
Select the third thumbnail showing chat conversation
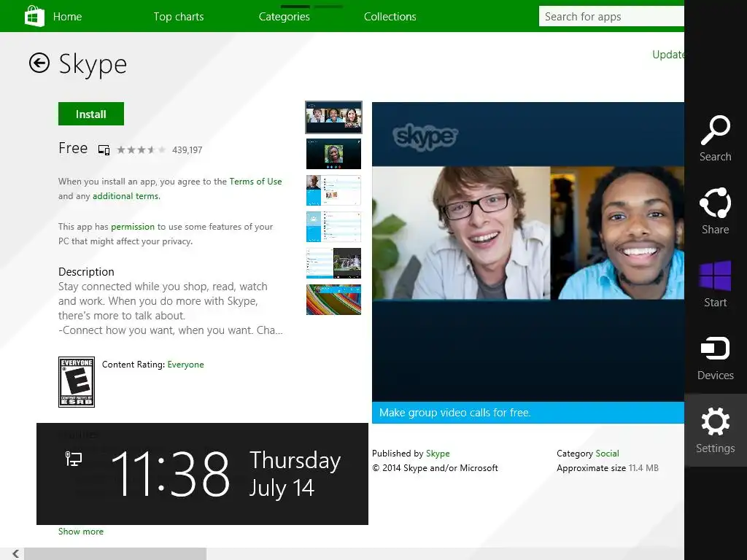point(333,190)
